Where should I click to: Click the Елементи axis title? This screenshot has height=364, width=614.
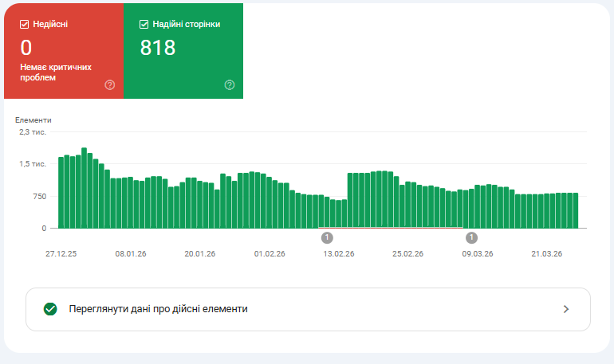[x=33, y=120]
